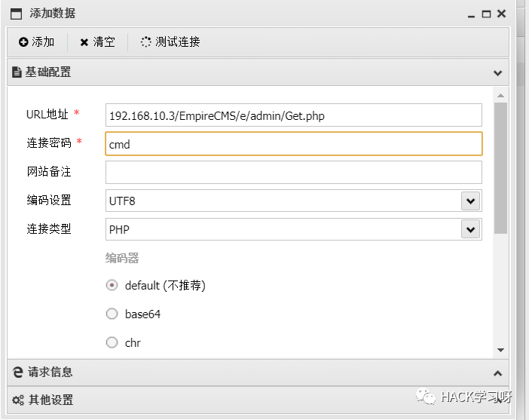Click the window icon beside 添加数据
This screenshot has width=529, height=420.
(x=16, y=14)
